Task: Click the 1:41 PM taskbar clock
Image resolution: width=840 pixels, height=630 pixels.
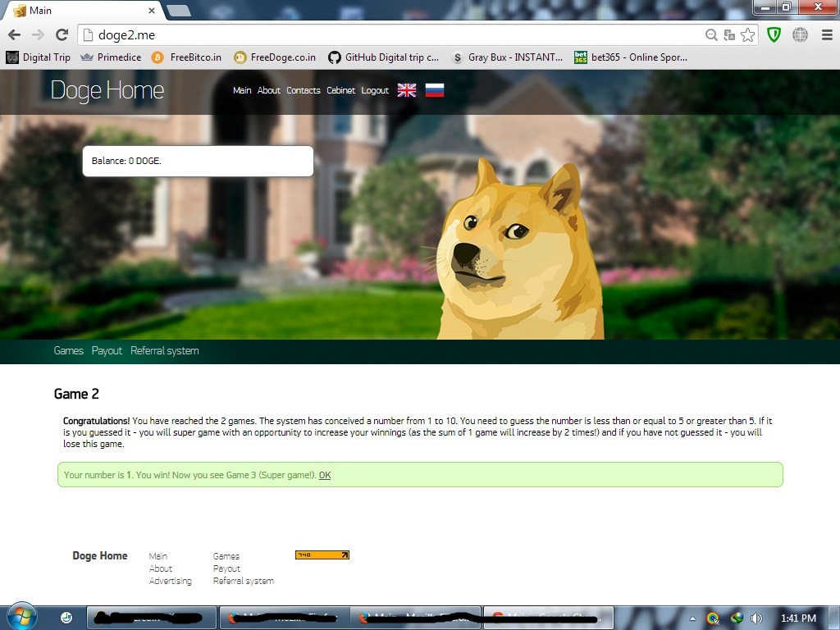Action: pyautogui.click(x=798, y=619)
